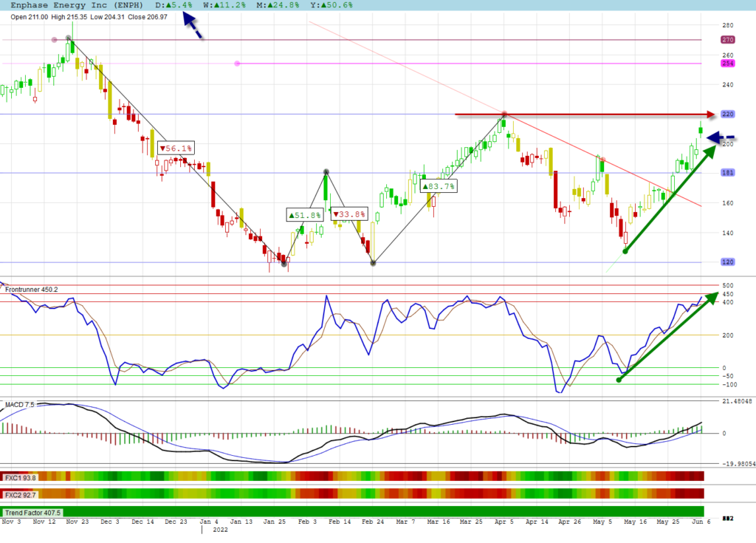Click the 2022 year label
The image size is (756, 543).
[x=220, y=530]
